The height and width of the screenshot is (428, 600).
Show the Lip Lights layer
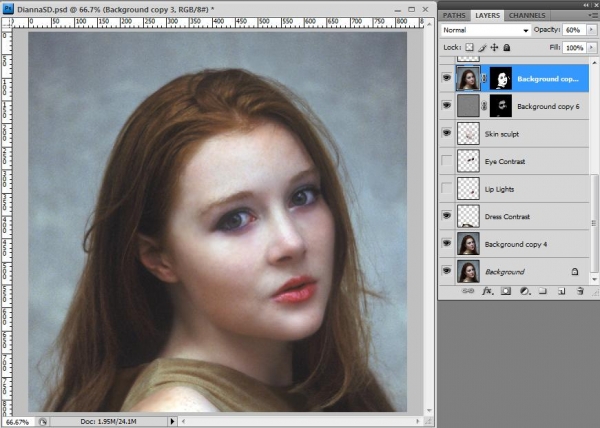[447, 188]
